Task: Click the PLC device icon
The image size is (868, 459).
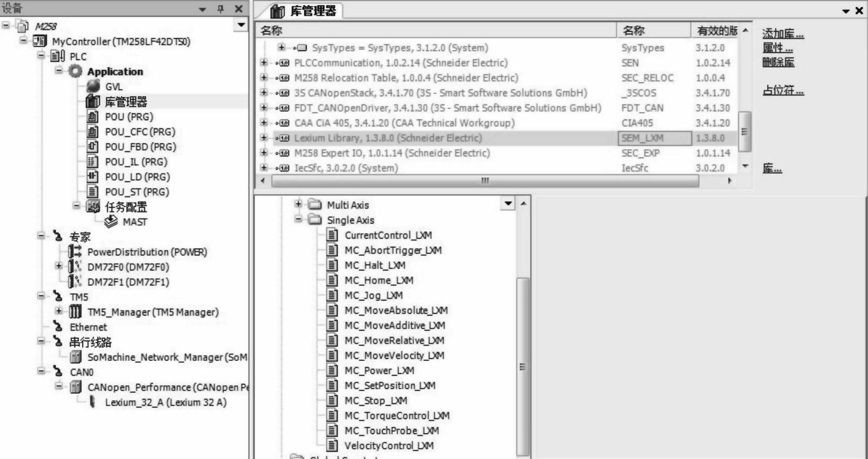Action: [x=58, y=56]
